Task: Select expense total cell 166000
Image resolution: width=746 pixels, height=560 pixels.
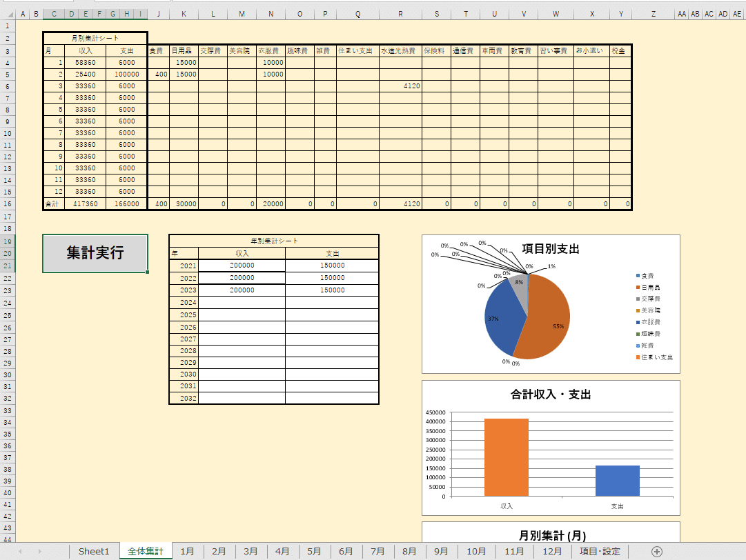Action: (127, 204)
